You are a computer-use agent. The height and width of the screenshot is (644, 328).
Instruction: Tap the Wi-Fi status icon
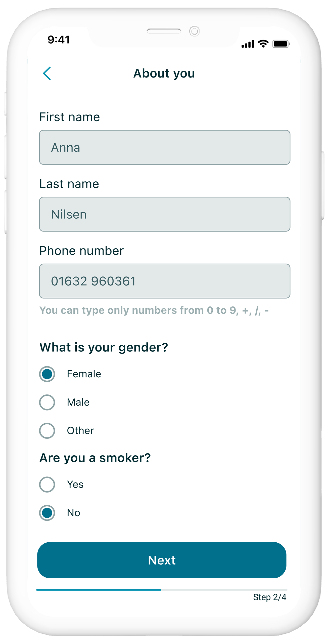(263, 44)
